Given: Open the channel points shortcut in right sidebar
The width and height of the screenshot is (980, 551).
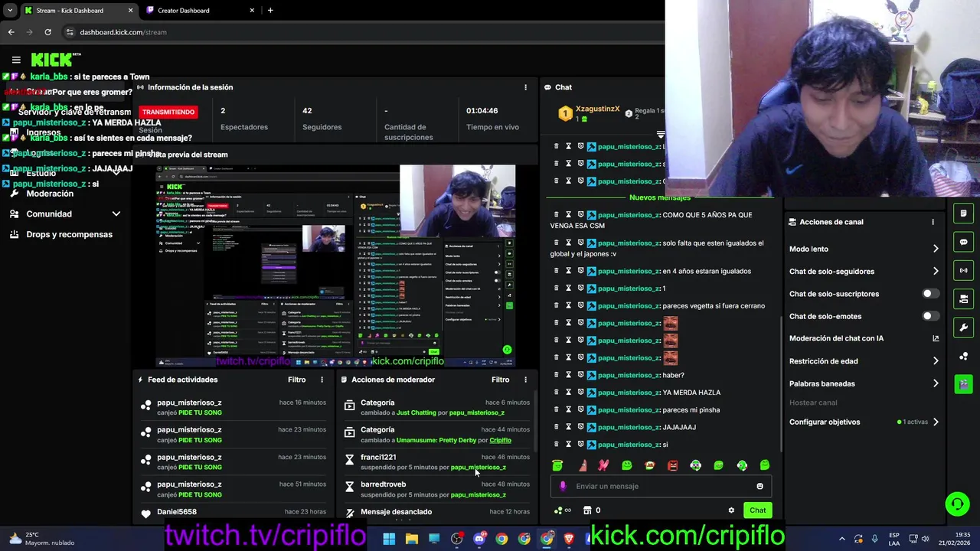Looking at the screenshot, I should (x=963, y=356).
